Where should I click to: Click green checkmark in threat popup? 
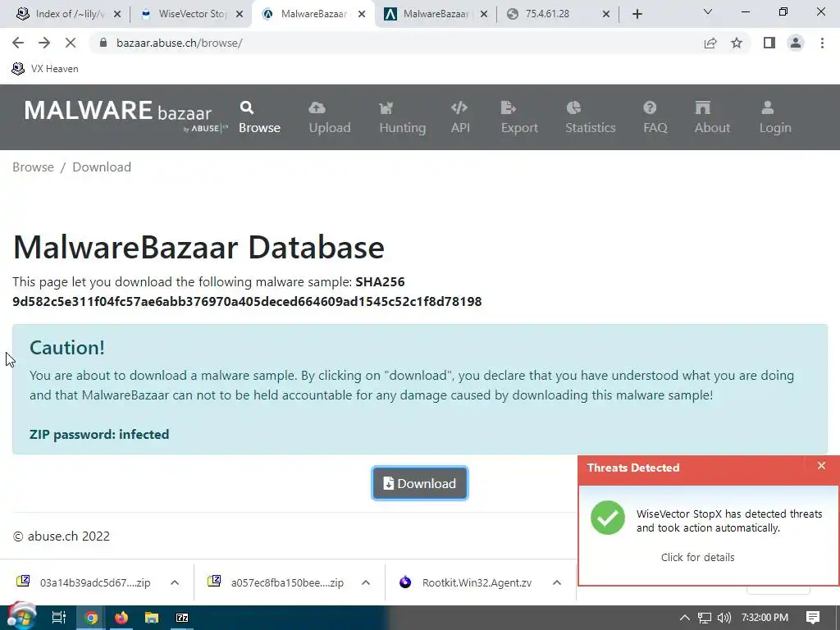point(608,518)
